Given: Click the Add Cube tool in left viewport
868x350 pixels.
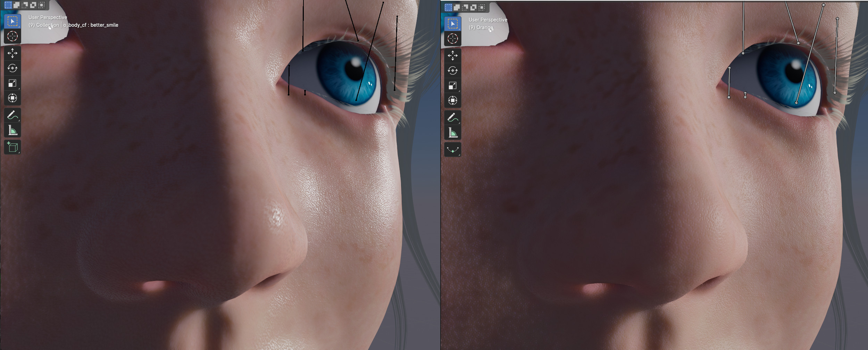Looking at the screenshot, I should pos(12,147).
